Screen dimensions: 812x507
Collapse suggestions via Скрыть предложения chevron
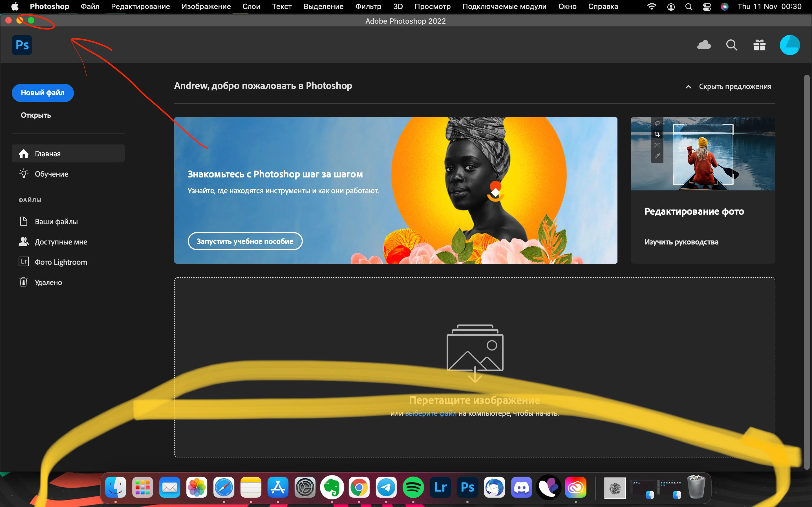coord(688,87)
